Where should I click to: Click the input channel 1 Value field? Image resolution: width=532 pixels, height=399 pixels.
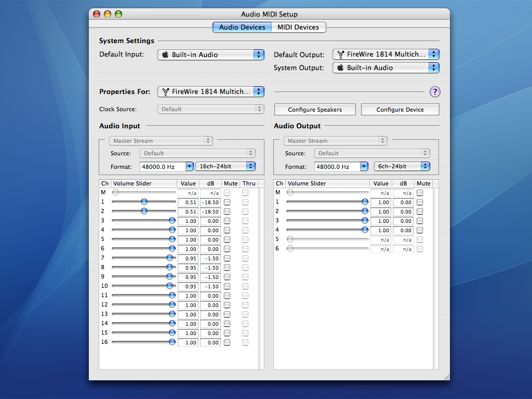(x=188, y=202)
